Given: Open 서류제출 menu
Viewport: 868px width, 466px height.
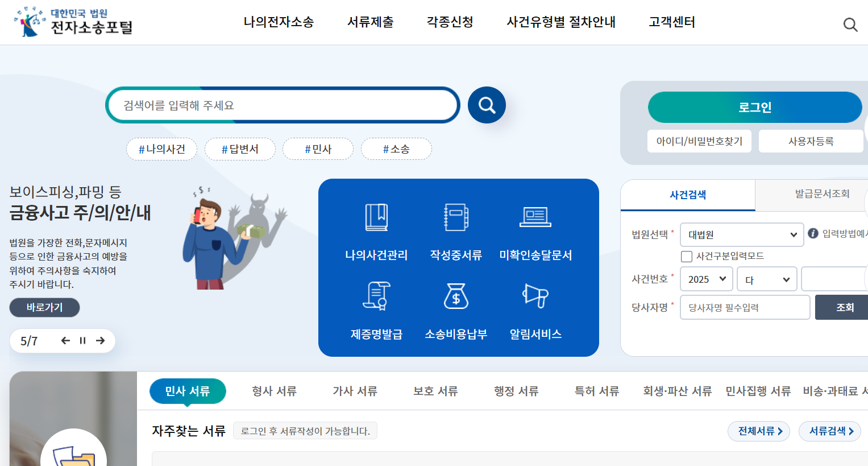Looking at the screenshot, I should (371, 22).
